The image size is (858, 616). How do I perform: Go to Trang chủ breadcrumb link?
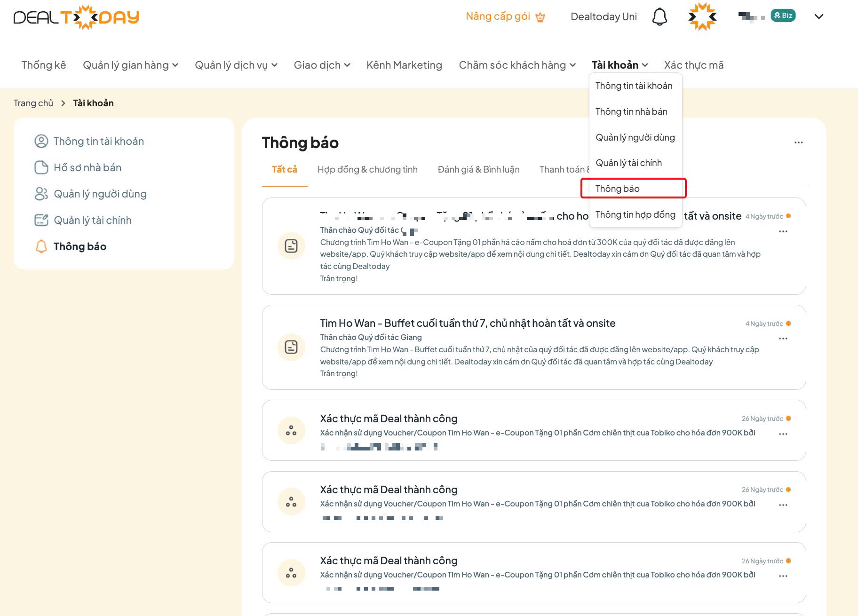click(33, 103)
